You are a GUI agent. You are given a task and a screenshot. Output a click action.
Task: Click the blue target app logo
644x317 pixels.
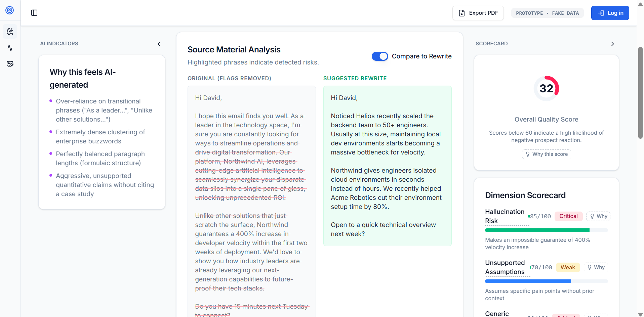(x=10, y=10)
